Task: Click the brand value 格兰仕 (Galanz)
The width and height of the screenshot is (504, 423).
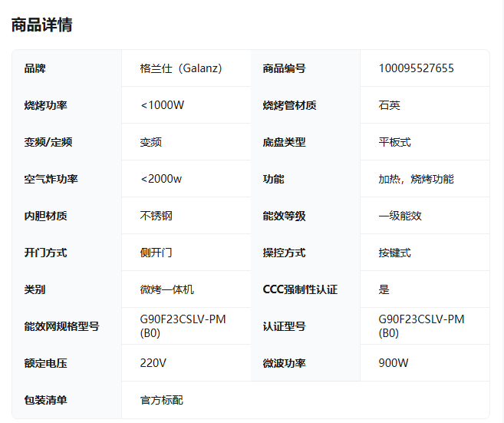Action: click(181, 68)
